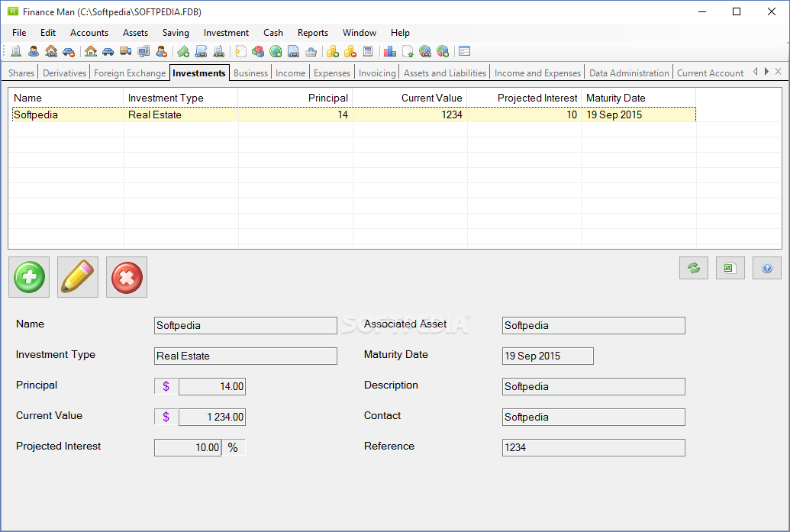
Task: Open the Accounts menu
Action: (x=89, y=33)
